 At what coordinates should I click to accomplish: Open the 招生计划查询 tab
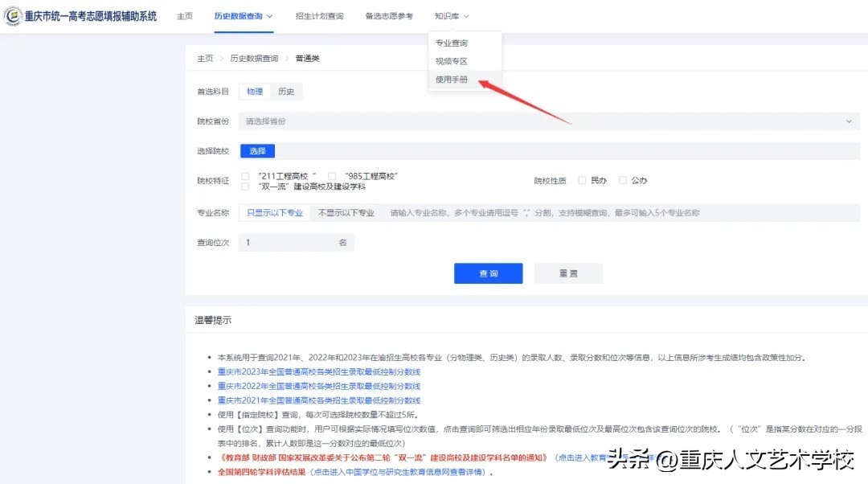pos(319,16)
